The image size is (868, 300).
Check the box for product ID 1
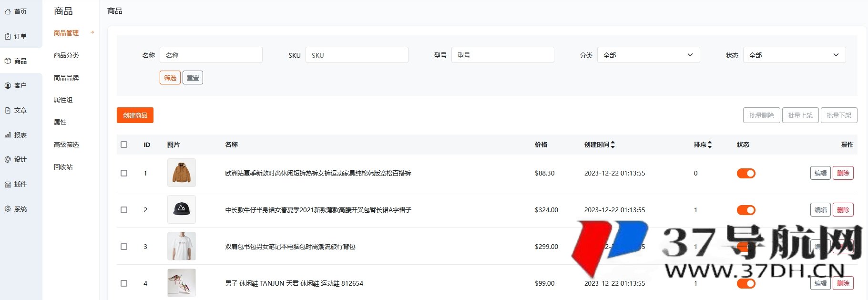[x=124, y=173]
